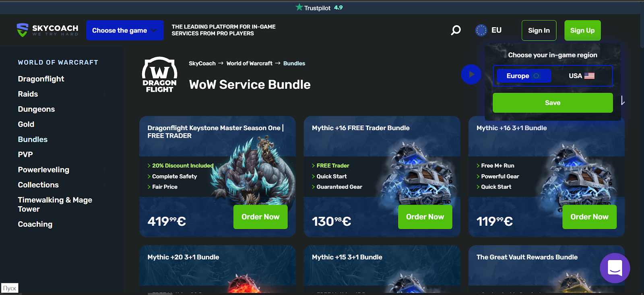The width and height of the screenshot is (644, 295).
Task: Open the live chat bubble icon
Action: pyautogui.click(x=615, y=268)
